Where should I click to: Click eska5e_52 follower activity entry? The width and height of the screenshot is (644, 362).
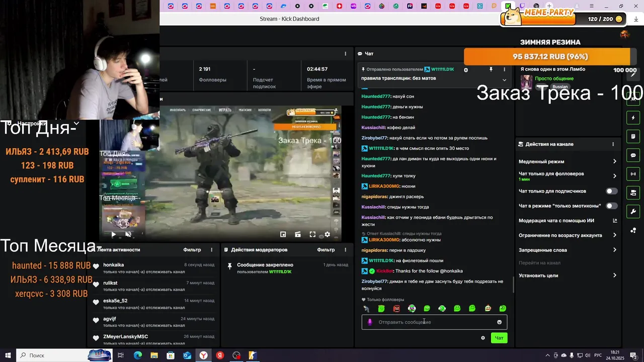point(154,304)
